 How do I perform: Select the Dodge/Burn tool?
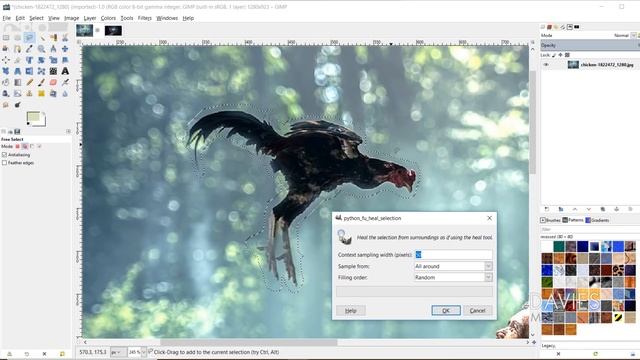coord(18,105)
